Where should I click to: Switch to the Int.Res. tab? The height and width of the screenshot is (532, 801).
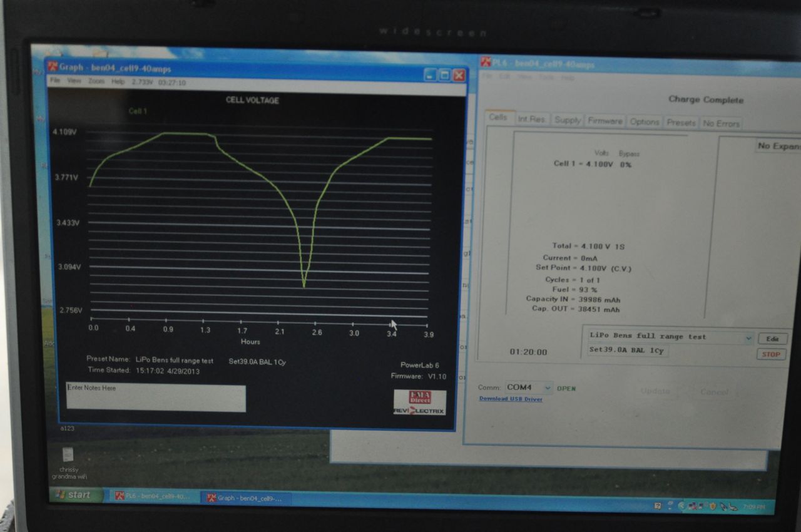(x=531, y=120)
